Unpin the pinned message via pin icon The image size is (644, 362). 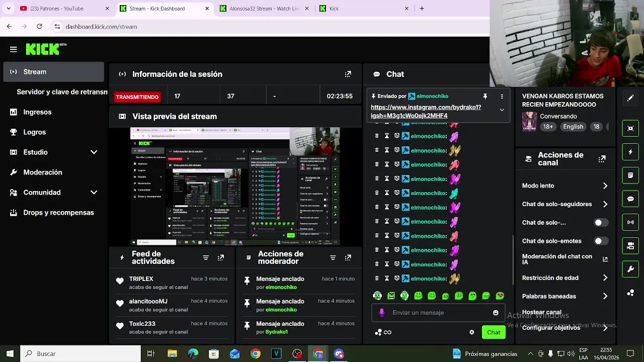coord(485,96)
